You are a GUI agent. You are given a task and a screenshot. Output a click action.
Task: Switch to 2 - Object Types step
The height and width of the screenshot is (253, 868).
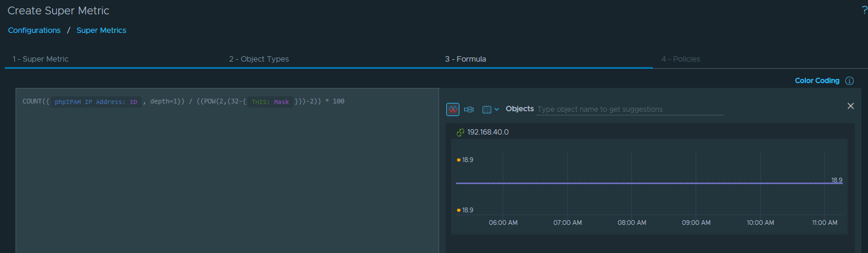(x=259, y=59)
